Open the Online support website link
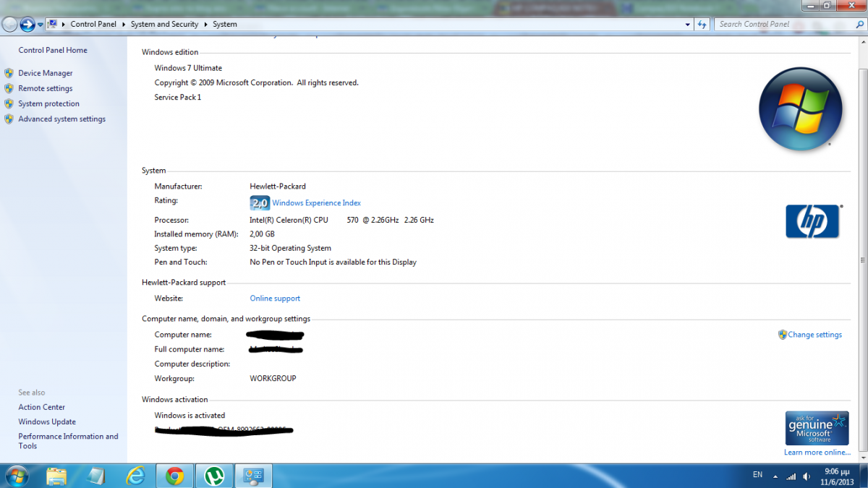Screen dimensions: 868x488 [275, 298]
